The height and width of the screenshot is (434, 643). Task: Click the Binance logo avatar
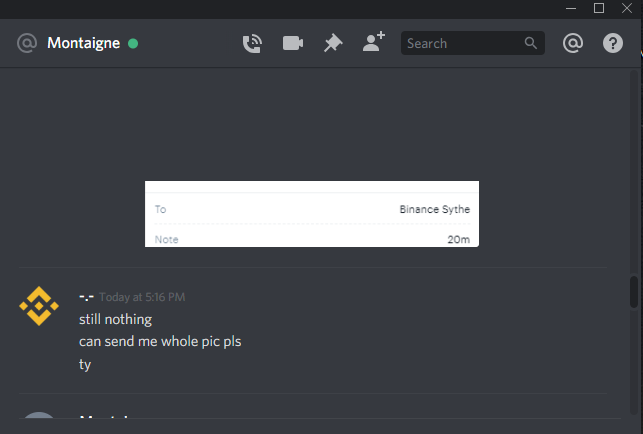click(39, 306)
